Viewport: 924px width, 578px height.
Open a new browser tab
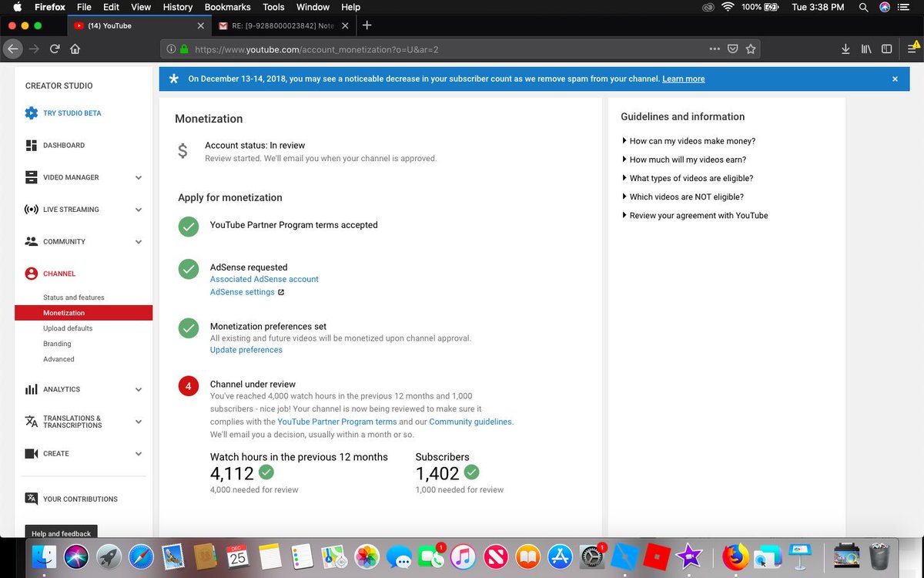367,25
